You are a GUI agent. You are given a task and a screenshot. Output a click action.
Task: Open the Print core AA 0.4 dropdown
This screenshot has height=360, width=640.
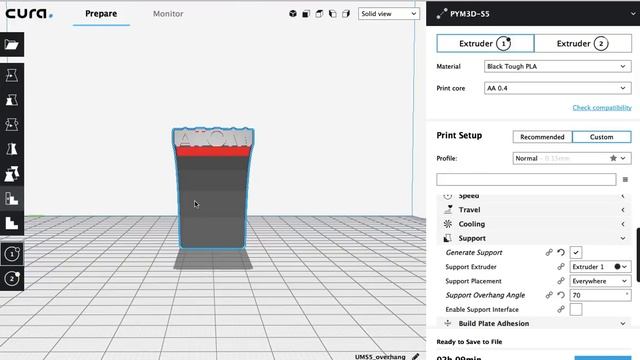(558, 88)
